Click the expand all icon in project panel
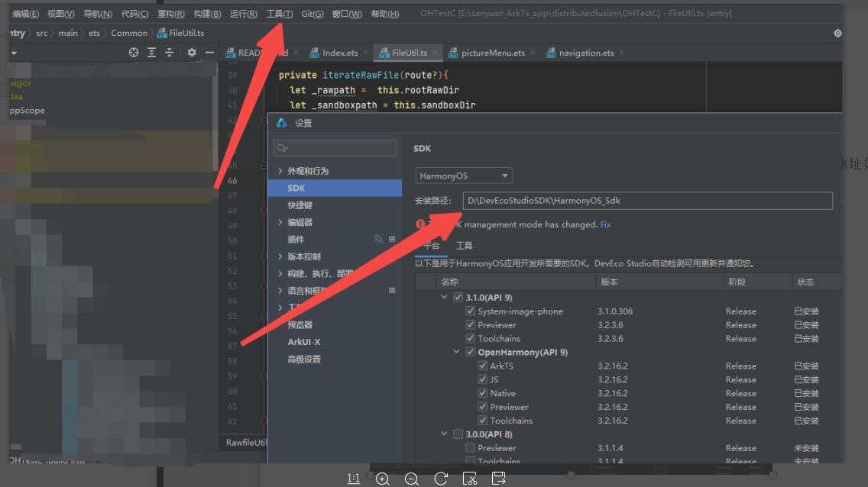Screen dimensions: 868x487 click(151, 53)
